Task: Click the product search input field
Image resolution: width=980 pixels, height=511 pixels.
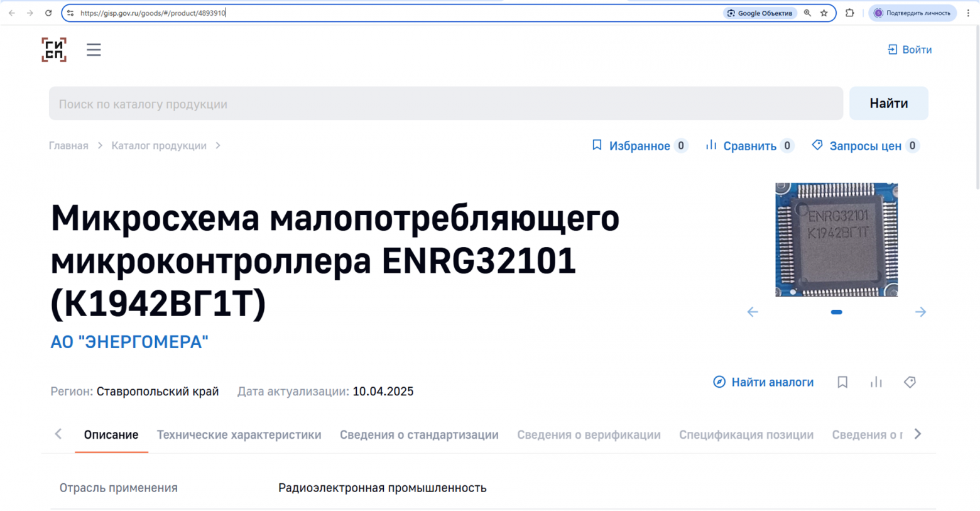Action: 440,103
